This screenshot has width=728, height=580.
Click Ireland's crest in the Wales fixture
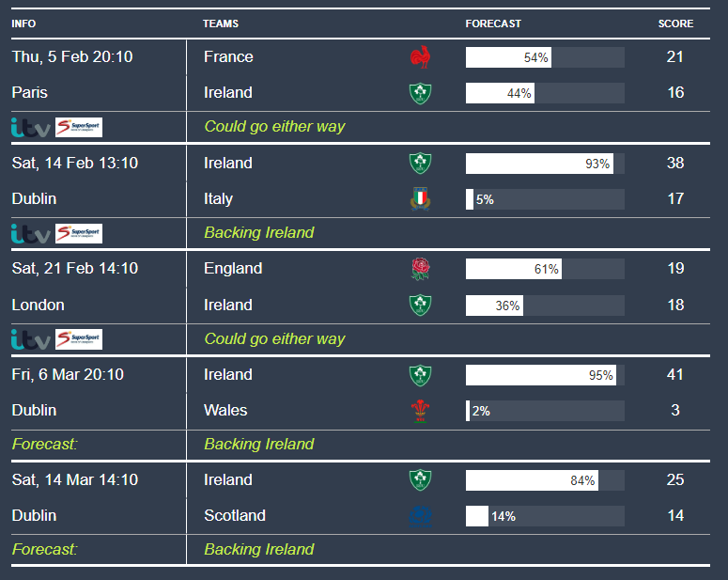tap(420, 374)
